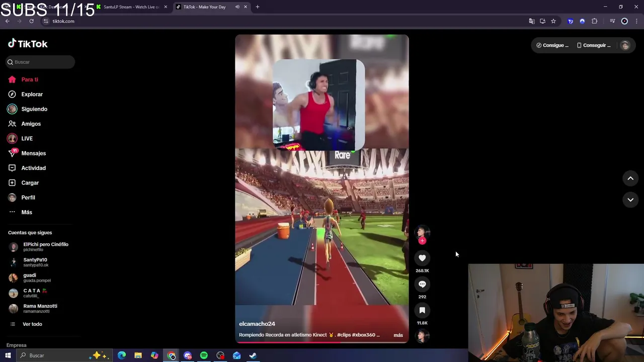Click the TikTok logo
Screen dimensions: 644x362
(x=28, y=44)
